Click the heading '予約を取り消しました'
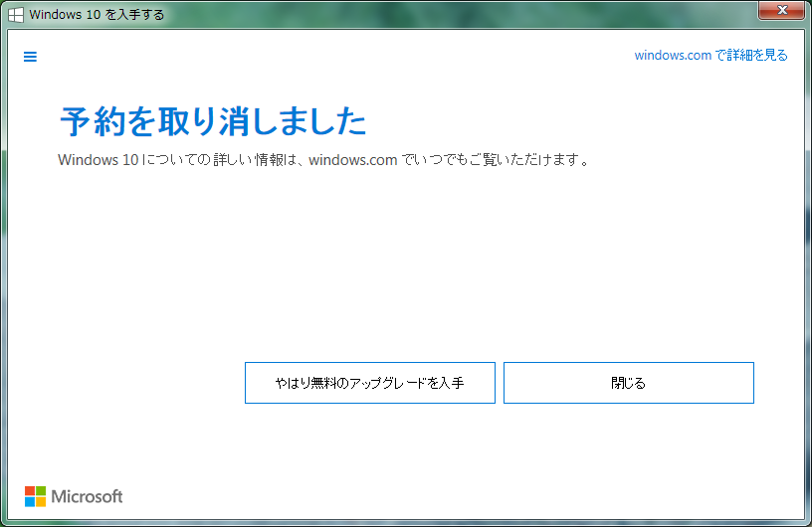 click(213, 121)
